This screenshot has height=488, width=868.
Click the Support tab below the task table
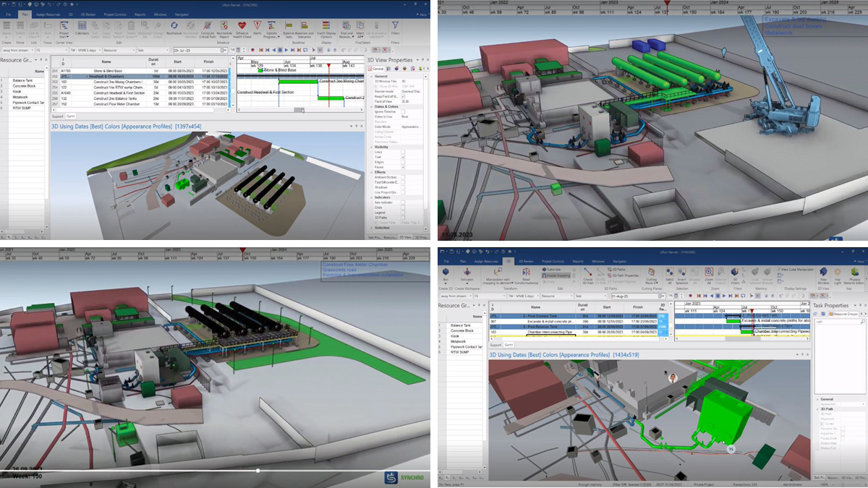pos(57,116)
